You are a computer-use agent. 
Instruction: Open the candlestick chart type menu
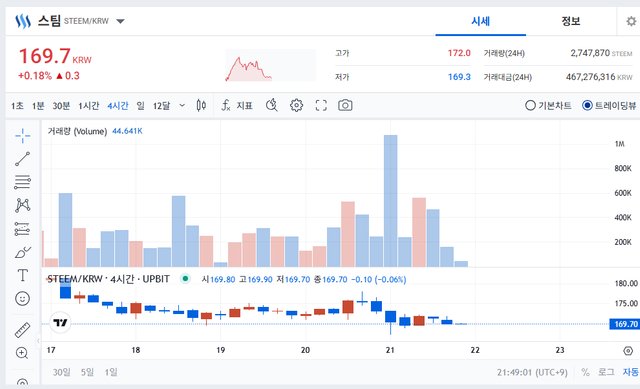click(201, 106)
